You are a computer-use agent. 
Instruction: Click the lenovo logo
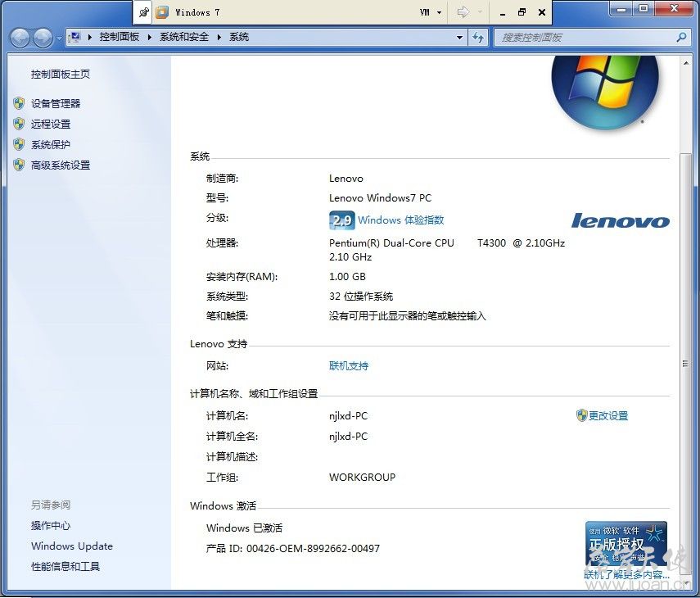[621, 220]
